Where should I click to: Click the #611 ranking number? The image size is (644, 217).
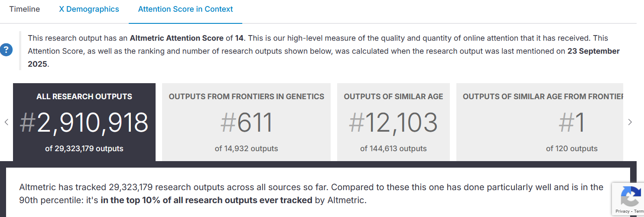[x=246, y=123]
